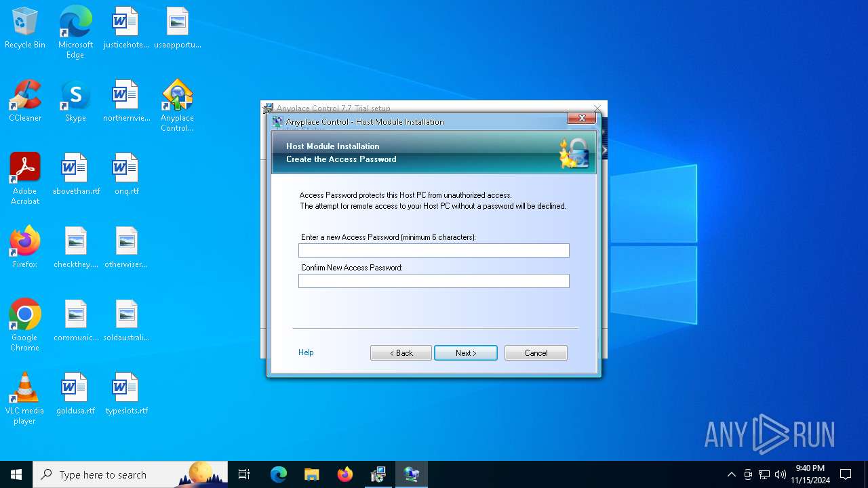Open the notification center
This screenshot has height=488, width=868.
[x=846, y=474]
